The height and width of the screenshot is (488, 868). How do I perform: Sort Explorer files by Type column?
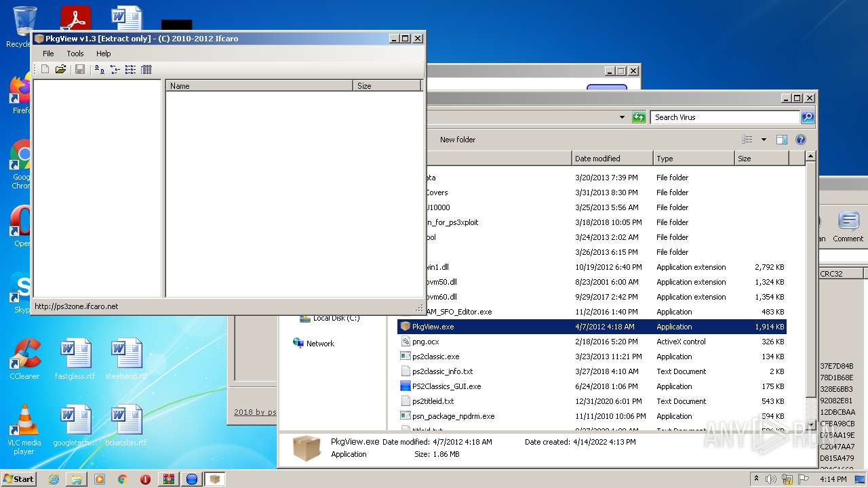[x=694, y=159]
